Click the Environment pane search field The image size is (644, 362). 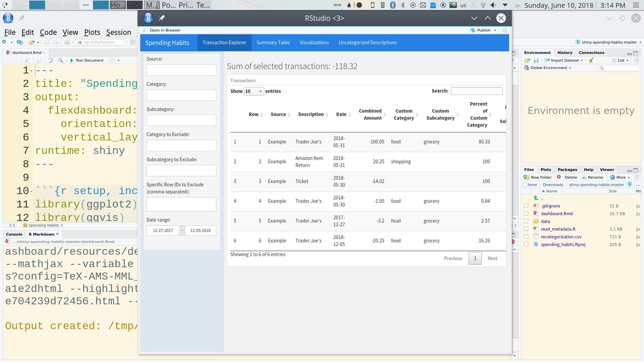[618, 68]
